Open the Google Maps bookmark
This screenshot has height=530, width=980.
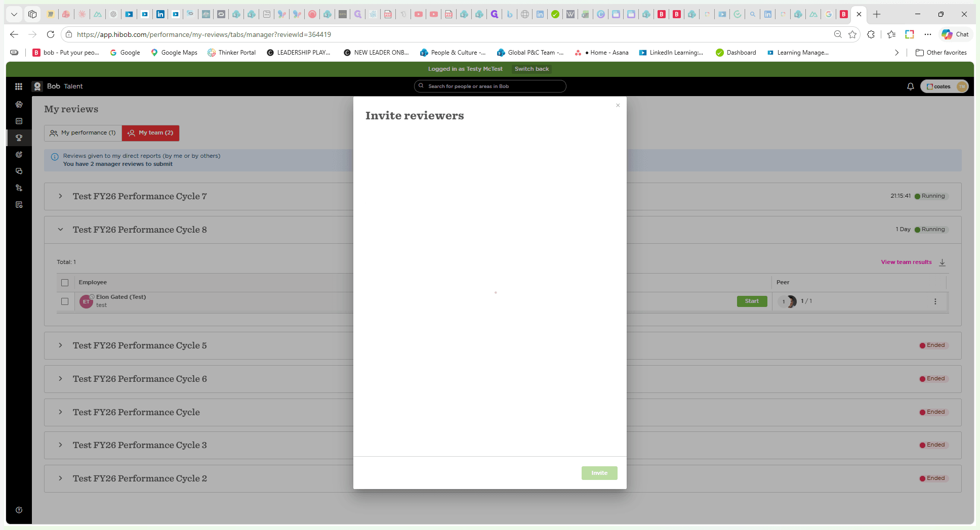point(174,53)
